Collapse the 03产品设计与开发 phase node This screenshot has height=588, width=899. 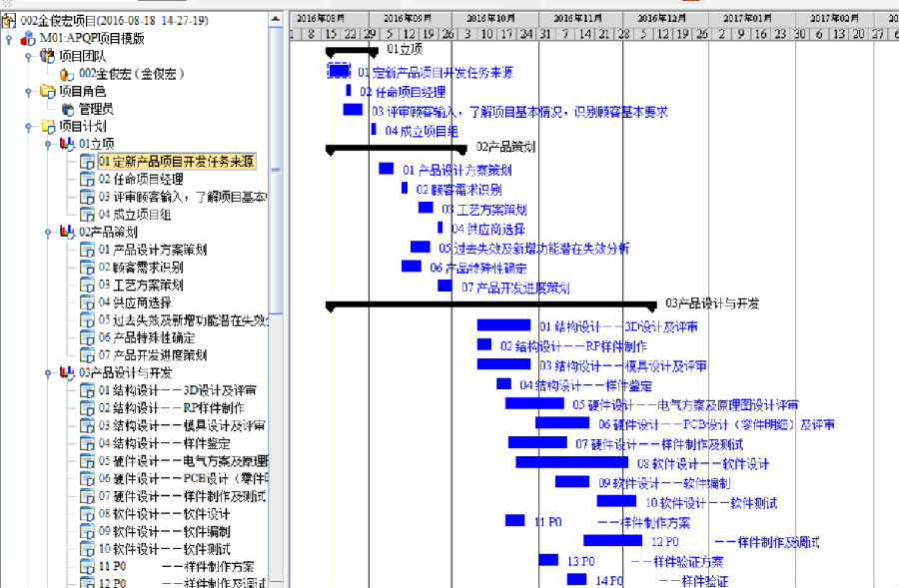(48, 372)
